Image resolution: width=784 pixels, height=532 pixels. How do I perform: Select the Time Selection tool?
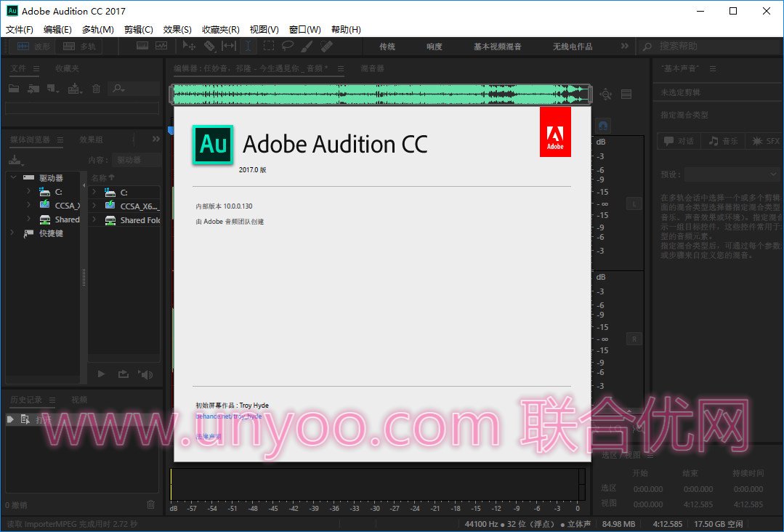click(x=248, y=46)
